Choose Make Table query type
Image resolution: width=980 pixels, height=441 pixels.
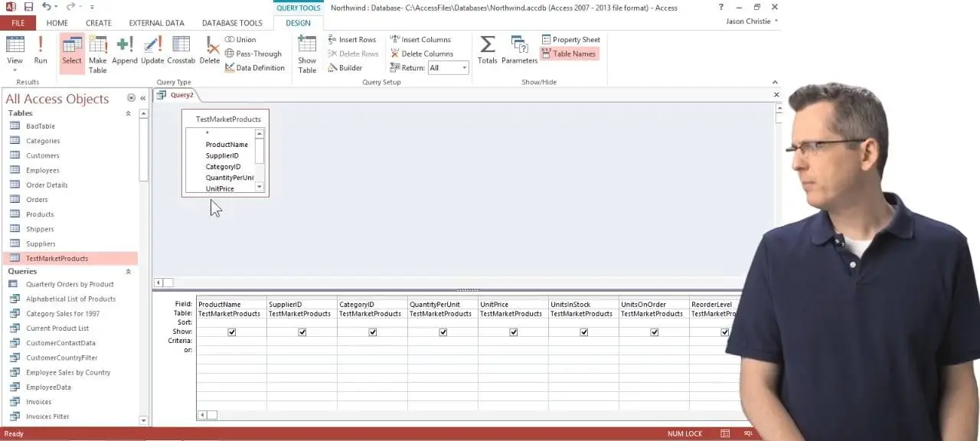pyautogui.click(x=98, y=54)
